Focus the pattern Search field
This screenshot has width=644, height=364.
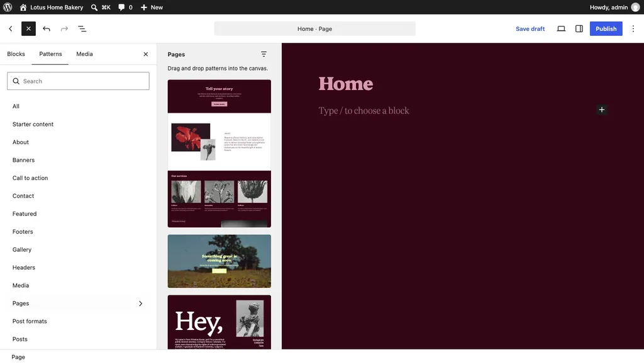pyautogui.click(x=78, y=81)
